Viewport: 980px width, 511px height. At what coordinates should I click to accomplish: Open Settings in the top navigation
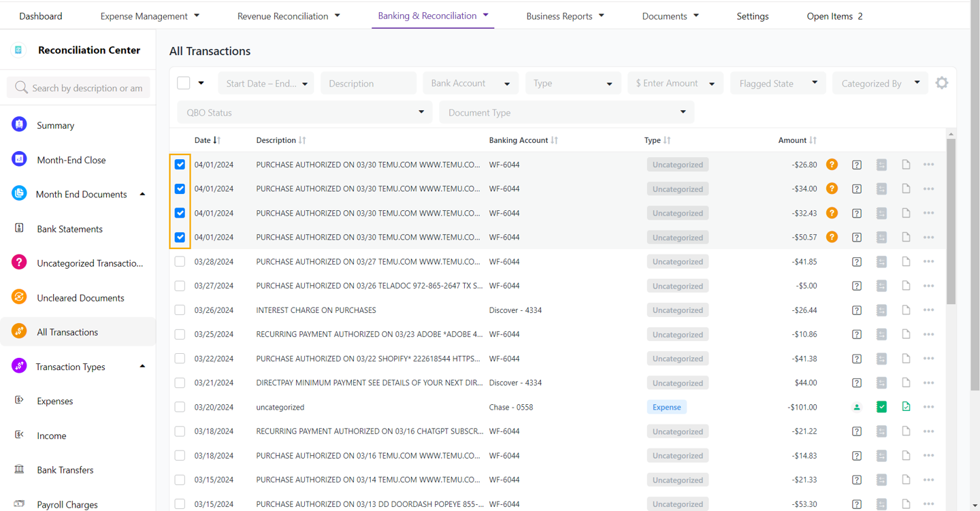pyautogui.click(x=753, y=16)
